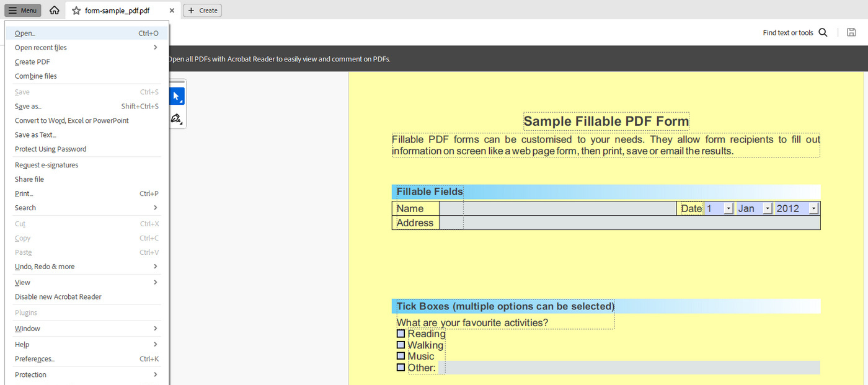Enable the Music tick box
The image size is (868, 385).
click(x=401, y=355)
